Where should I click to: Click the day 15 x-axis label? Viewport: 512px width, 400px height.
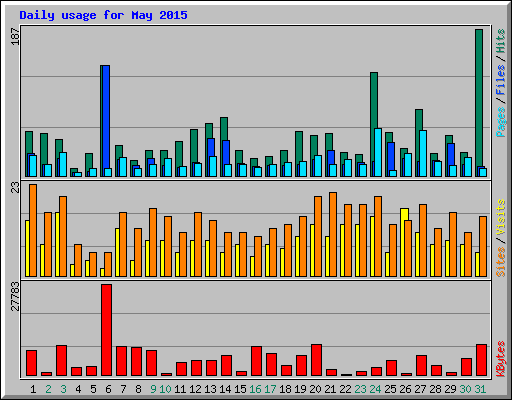click(x=240, y=389)
